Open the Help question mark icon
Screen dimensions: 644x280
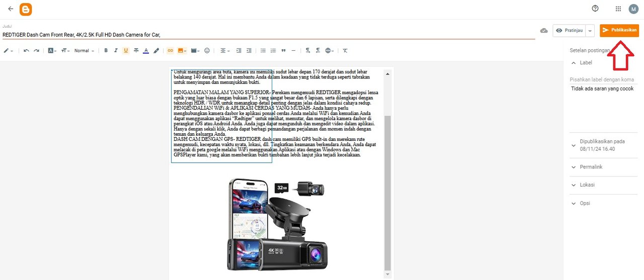pos(596,9)
